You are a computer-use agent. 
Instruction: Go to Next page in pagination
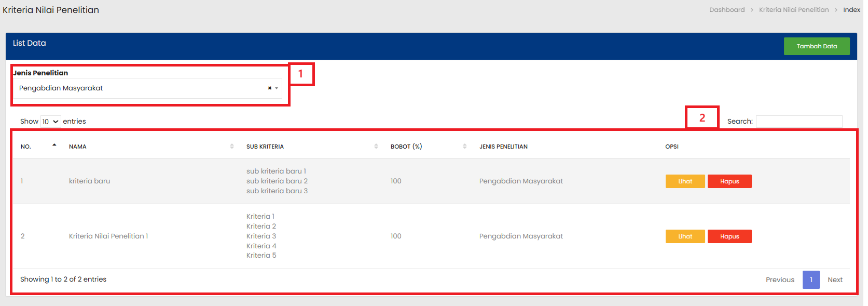coord(835,280)
